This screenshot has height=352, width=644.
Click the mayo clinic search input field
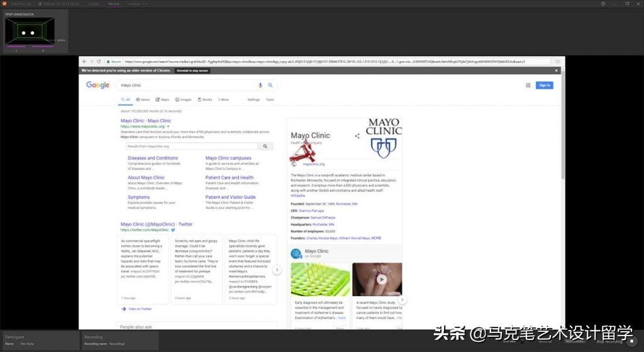[187, 85]
